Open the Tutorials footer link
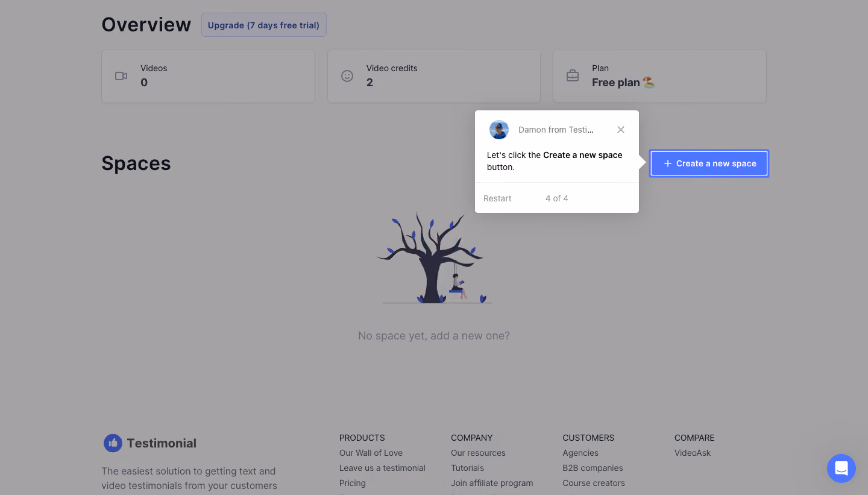 [467, 468]
